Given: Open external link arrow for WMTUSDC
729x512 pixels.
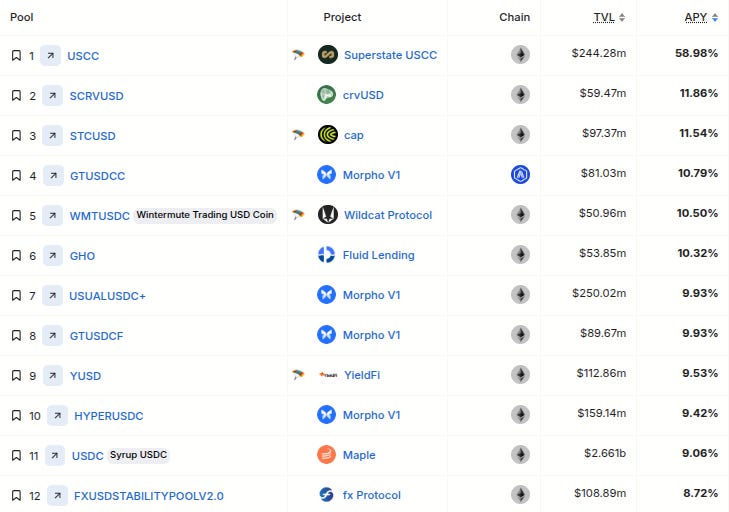Looking at the screenshot, I should (x=53, y=216).
